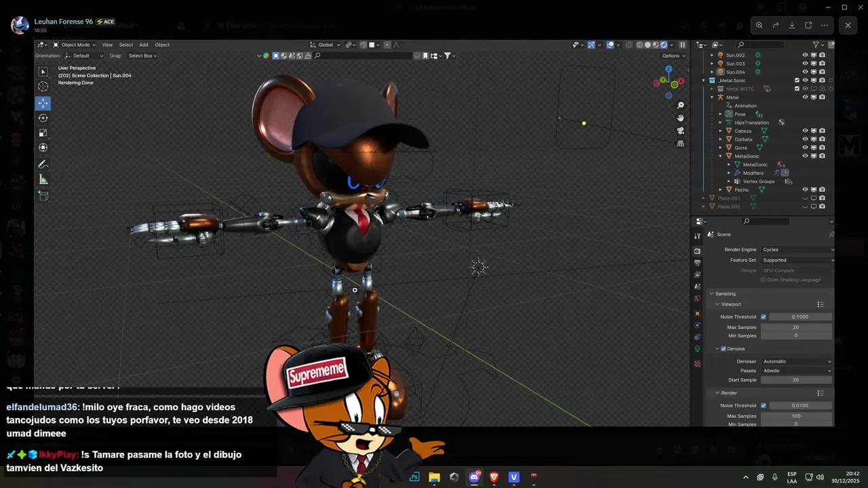Activate the Rotate tool
The width and height of the screenshot is (868, 488).
point(43,118)
